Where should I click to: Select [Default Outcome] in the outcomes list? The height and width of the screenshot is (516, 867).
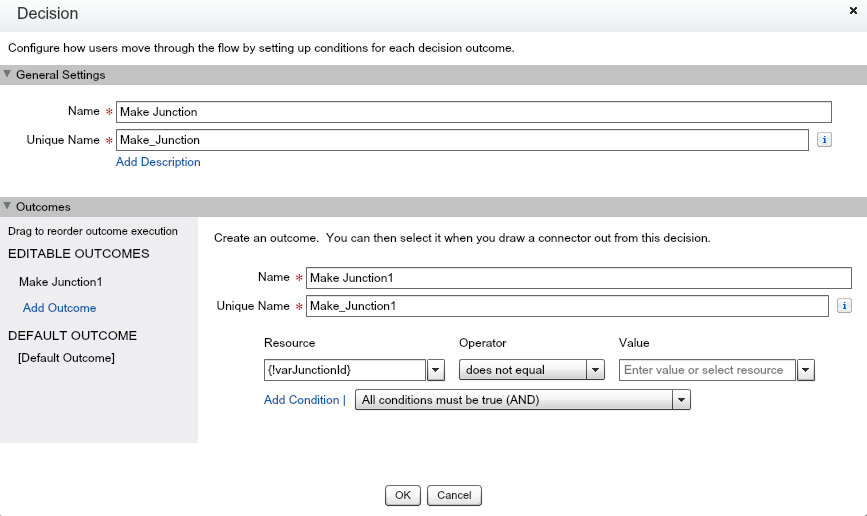[66, 358]
